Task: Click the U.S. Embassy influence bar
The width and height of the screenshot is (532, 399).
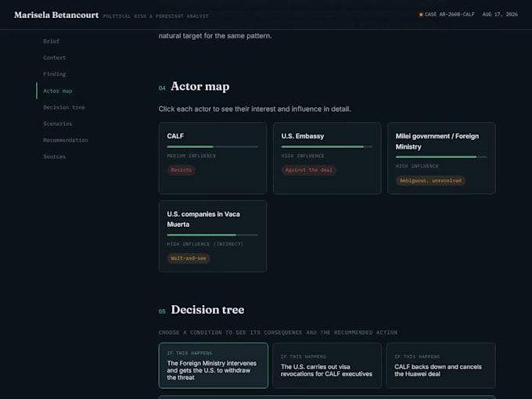Action: click(327, 146)
